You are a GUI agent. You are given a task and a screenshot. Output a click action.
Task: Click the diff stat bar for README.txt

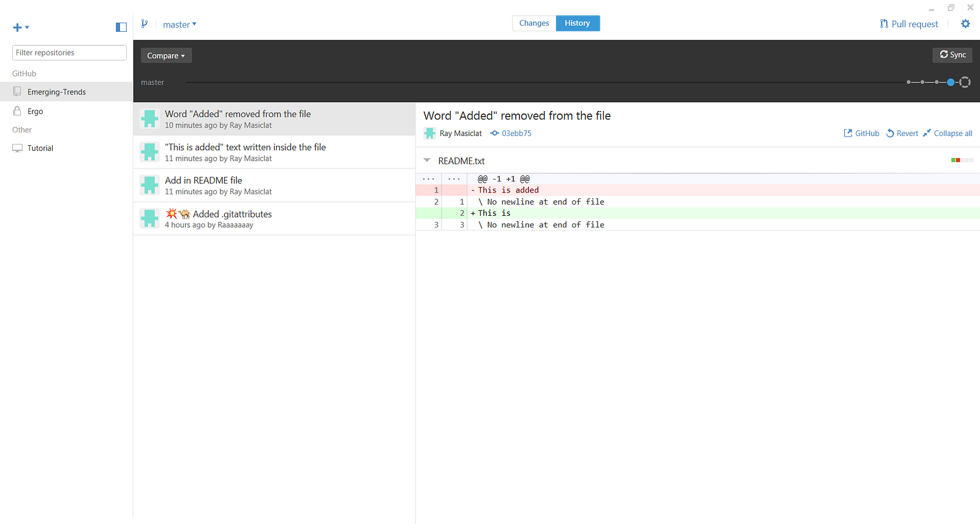point(962,160)
